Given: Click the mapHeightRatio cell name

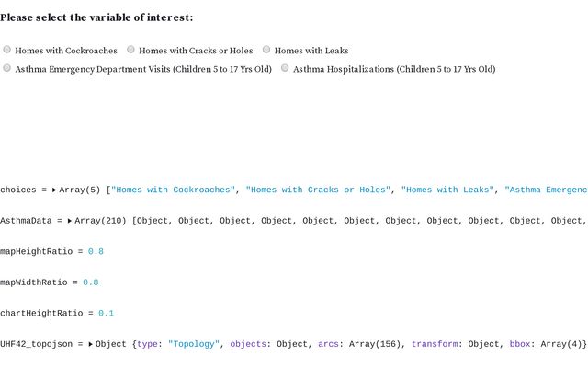Looking at the screenshot, I should coord(37,251).
